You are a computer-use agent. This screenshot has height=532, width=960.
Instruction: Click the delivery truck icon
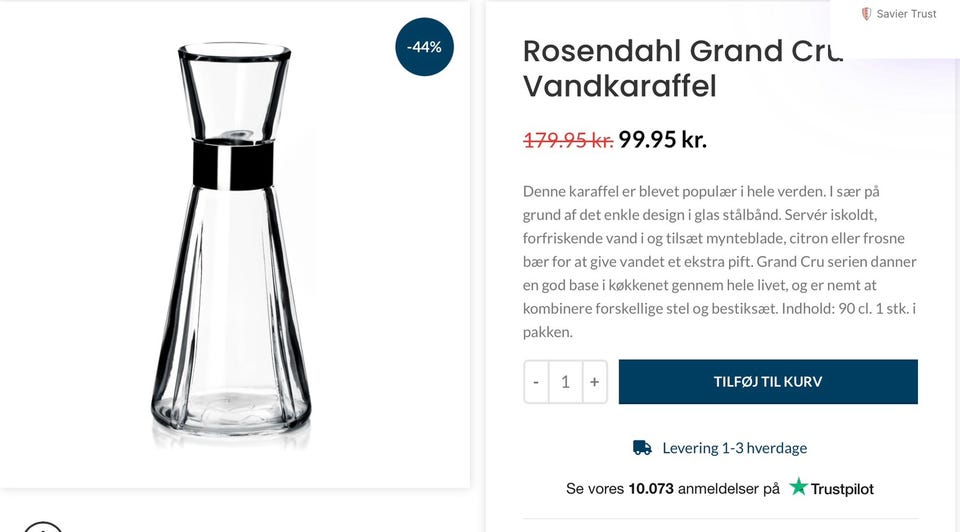[642, 448]
